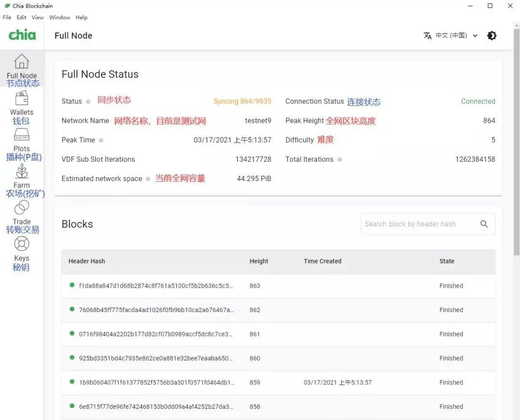This screenshot has height=420, width=520.
Task: Click the Estimated network space info icon
Action: 148,179
